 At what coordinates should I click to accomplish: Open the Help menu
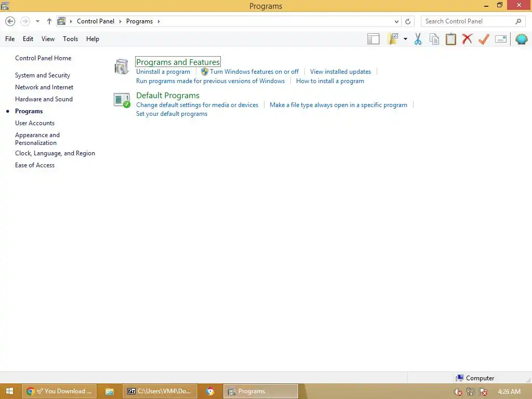(x=92, y=39)
